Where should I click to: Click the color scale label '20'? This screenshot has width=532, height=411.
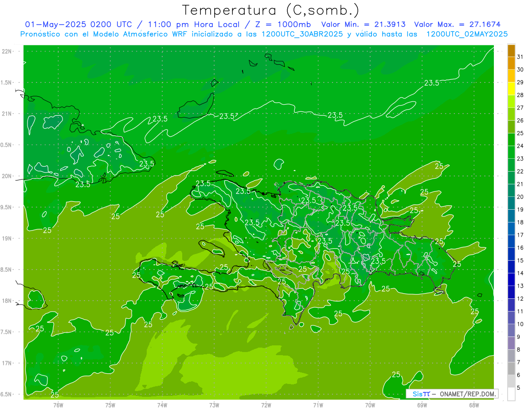520,197
